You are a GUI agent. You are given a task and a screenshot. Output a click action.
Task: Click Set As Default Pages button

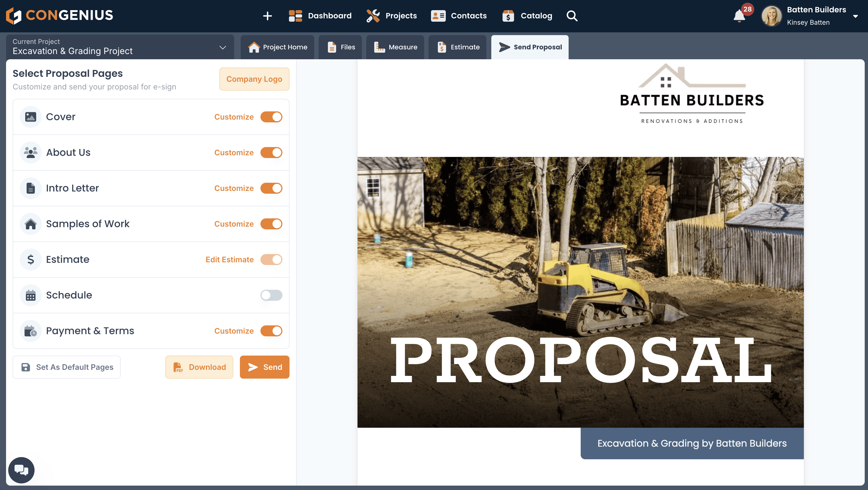[66, 367]
